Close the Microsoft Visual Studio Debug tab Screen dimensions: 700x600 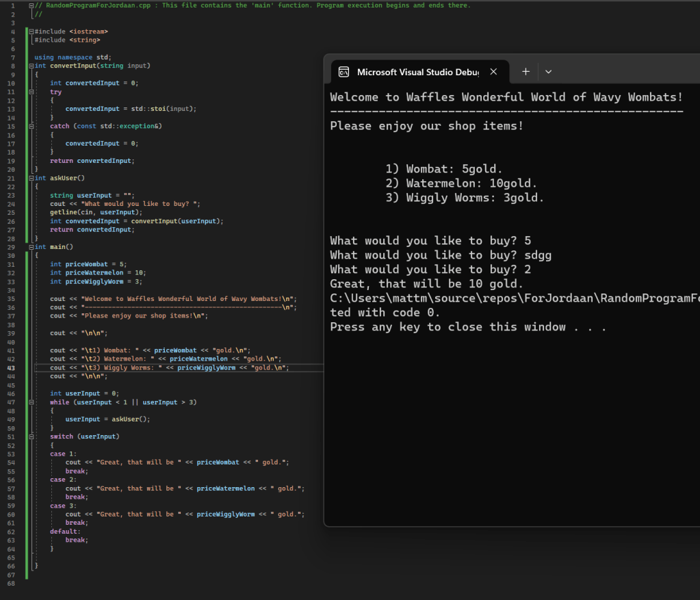click(x=493, y=72)
